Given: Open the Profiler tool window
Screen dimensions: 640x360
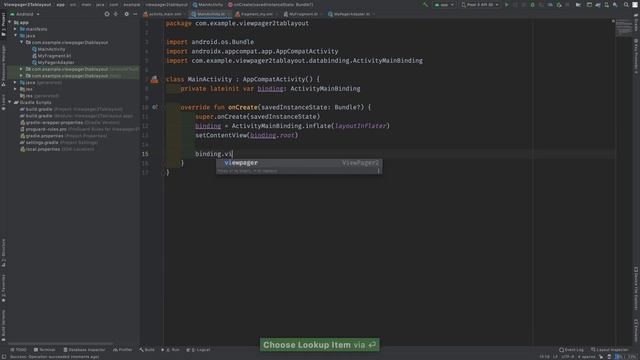Looking at the screenshot, I should coord(122,350).
